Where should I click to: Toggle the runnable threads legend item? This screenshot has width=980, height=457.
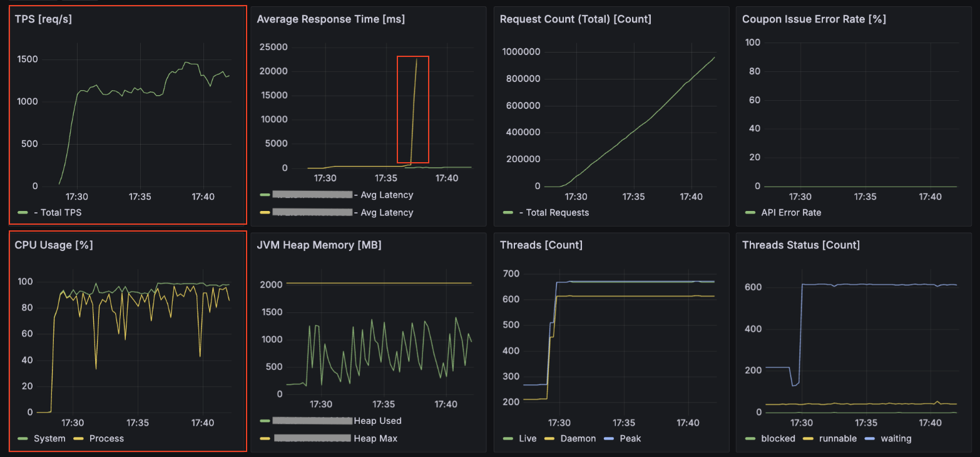(x=835, y=438)
